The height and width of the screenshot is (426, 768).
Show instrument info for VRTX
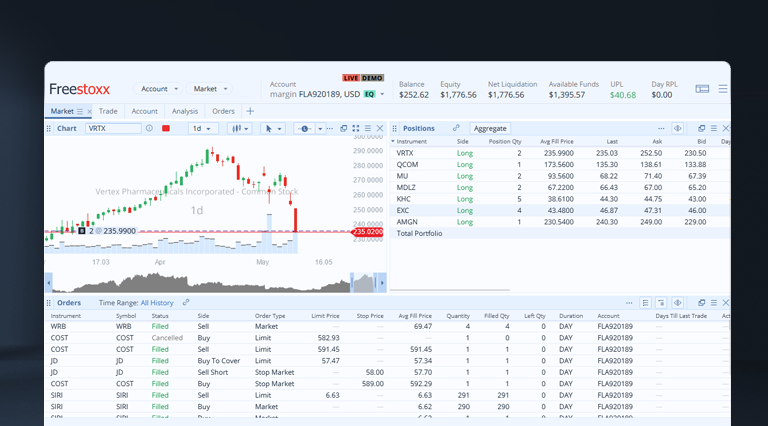click(149, 128)
